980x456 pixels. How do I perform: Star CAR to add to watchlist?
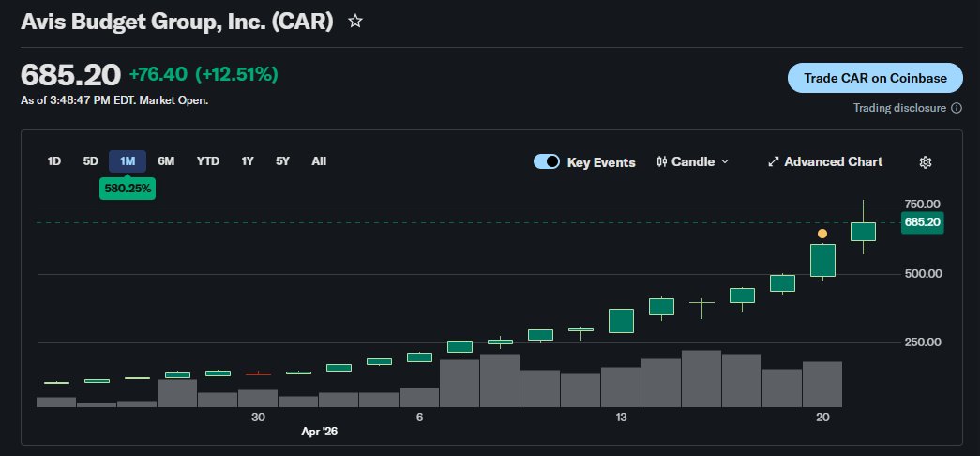[355, 22]
